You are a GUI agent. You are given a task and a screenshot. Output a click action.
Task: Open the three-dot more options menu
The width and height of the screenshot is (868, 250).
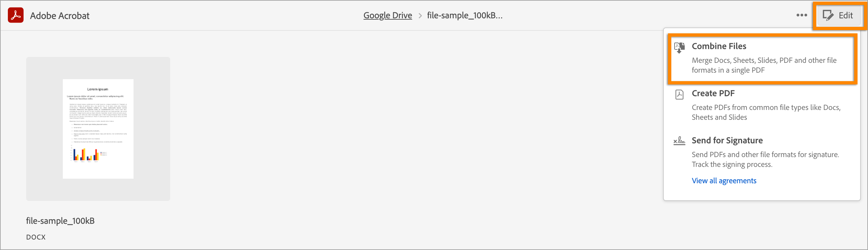tap(802, 15)
